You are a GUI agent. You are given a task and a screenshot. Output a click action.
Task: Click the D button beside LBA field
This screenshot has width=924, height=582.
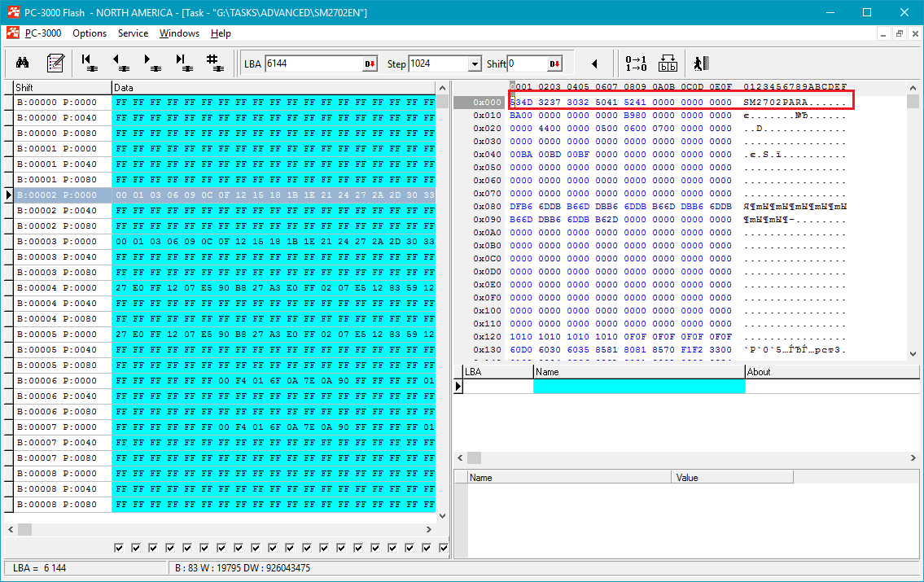(370, 63)
